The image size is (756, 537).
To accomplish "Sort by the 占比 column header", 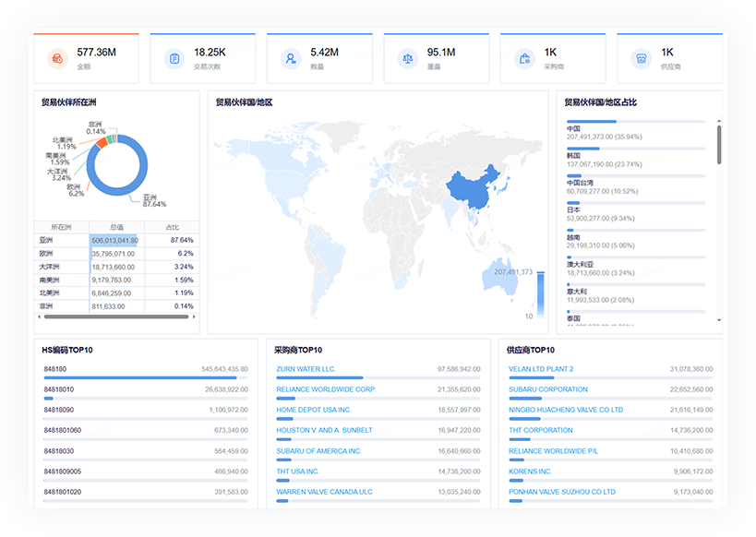I will [x=172, y=227].
